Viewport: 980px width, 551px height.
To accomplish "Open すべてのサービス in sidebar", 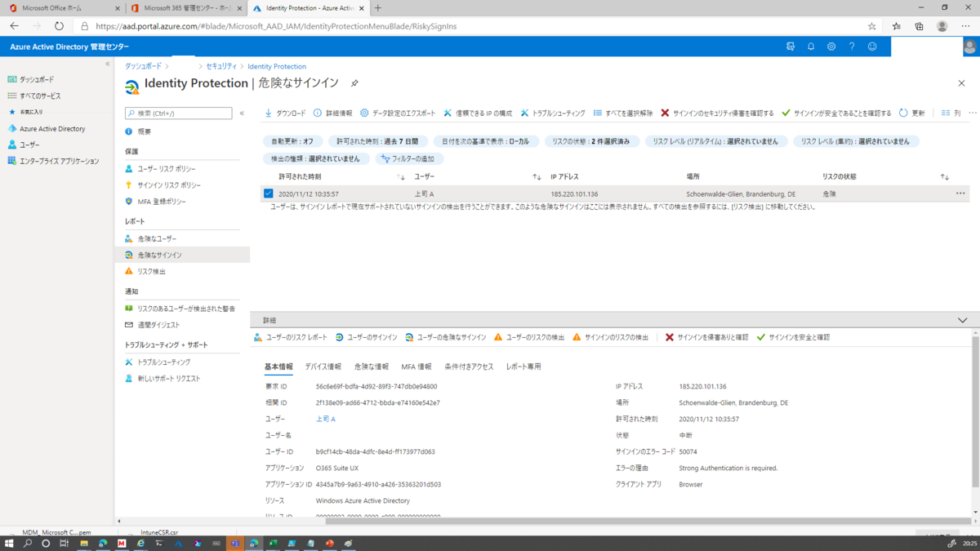I will pos(34,96).
